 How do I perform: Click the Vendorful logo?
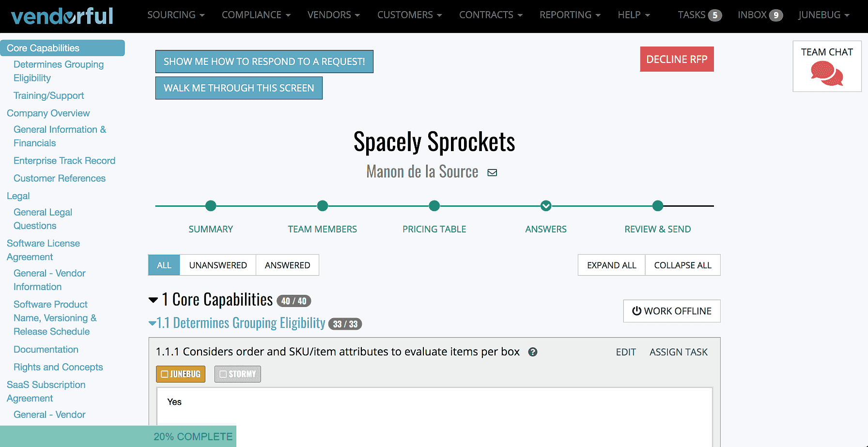click(62, 16)
